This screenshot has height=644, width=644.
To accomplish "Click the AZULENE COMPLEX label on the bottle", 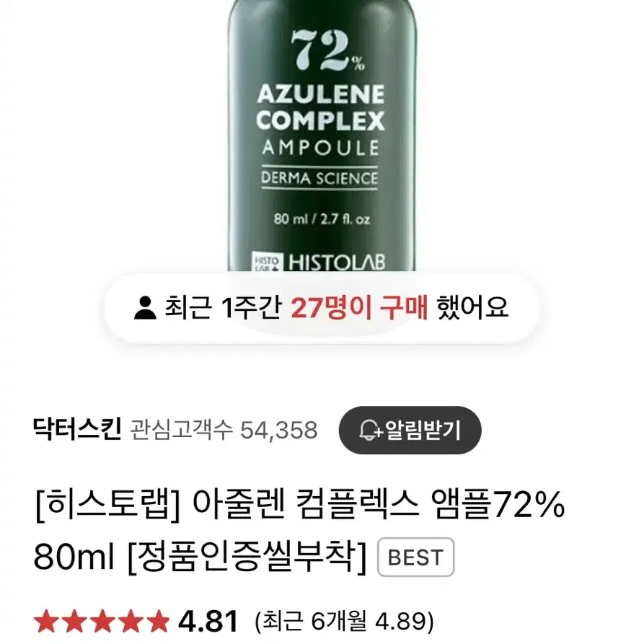I will tap(321, 107).
